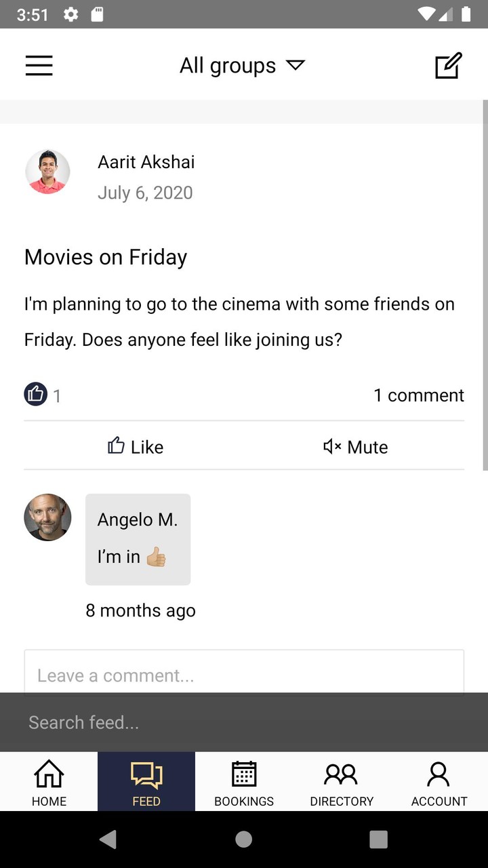Click the Leave a comment field
Viewport: 488px width, 868px height.
pyautogui.click(x=244, y=673)
